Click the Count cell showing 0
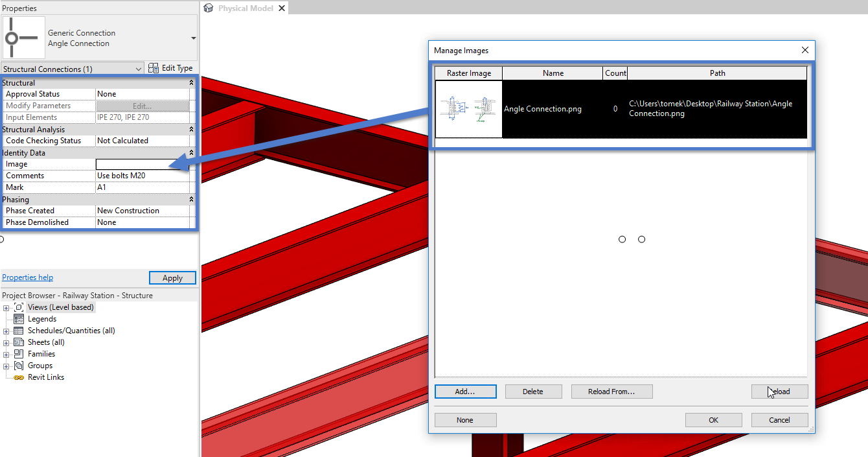868x457 pixels. (x=615, y=109)
